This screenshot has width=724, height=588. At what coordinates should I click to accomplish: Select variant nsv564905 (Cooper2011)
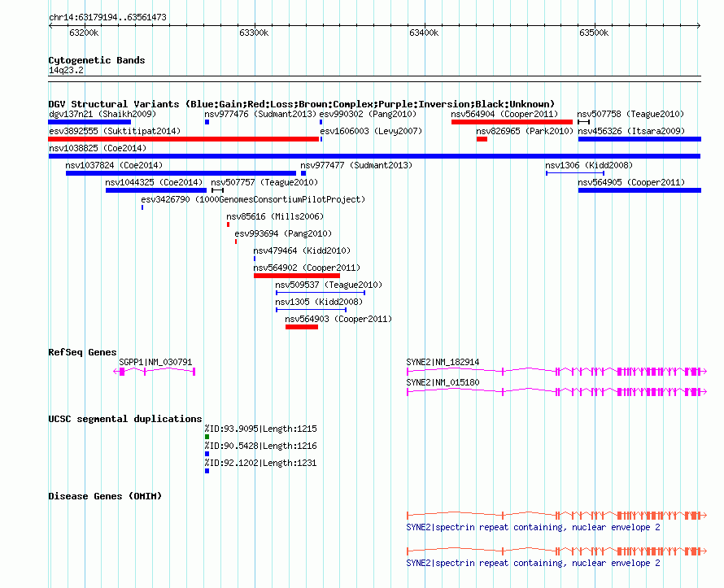[x=631, y=182]
